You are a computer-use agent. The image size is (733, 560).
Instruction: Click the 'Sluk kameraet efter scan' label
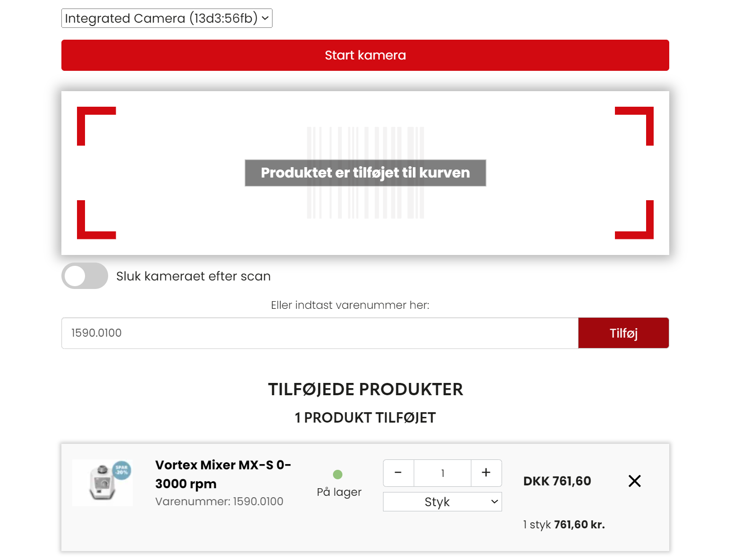(x=193, y=276)
